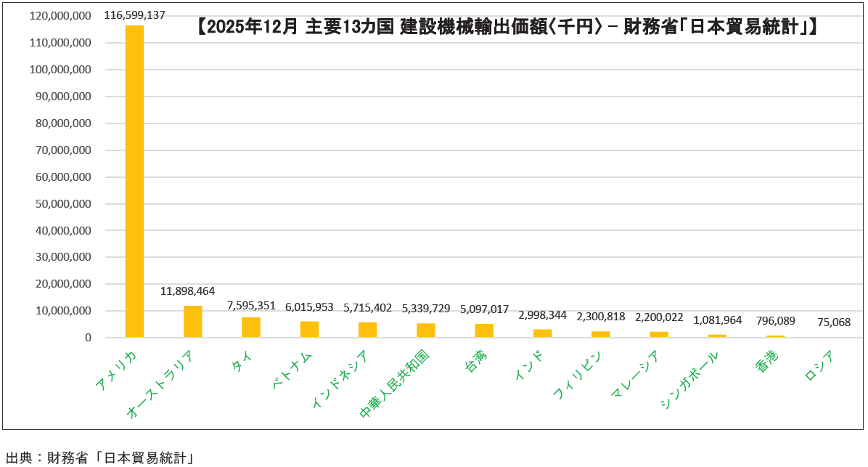Select the 796,089 data label for 香港
Screen dimensions: 868x467
coord(776,319)
